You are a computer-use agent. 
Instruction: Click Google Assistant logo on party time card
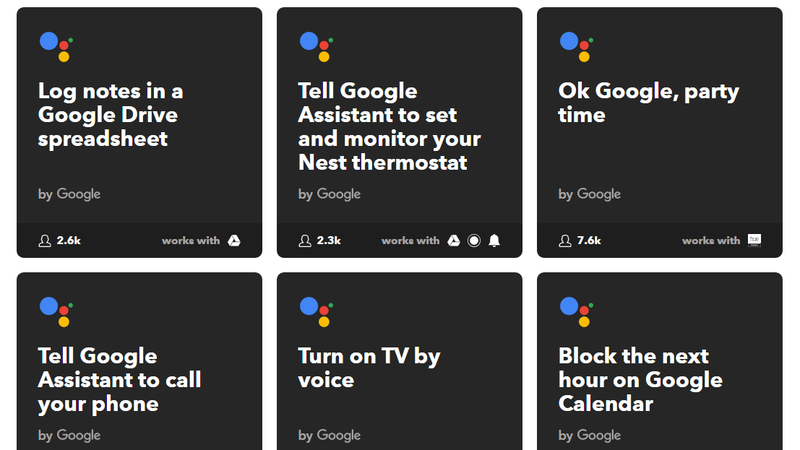pos(577,46)
